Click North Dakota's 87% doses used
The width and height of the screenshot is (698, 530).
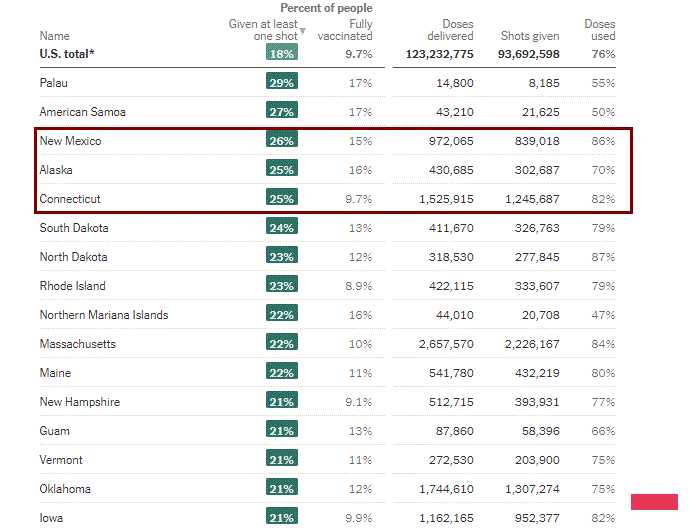click(604, 257)
